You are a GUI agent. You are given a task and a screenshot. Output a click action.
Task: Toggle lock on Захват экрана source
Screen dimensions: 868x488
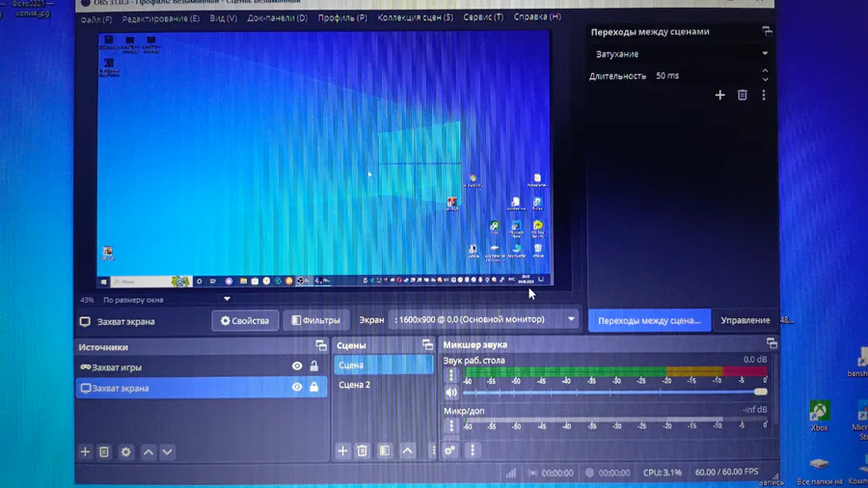click(313, 388)
